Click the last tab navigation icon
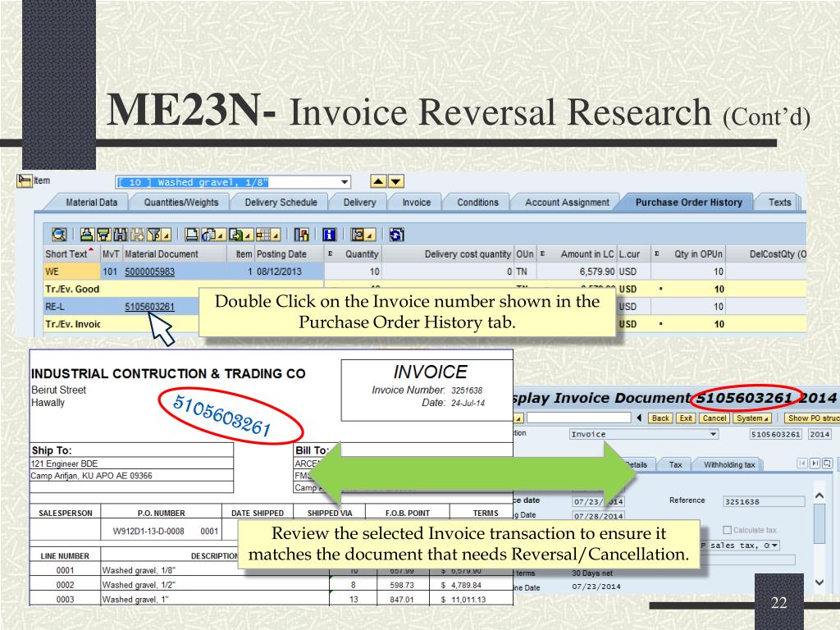The image size is (840, 630). [815, 463]
